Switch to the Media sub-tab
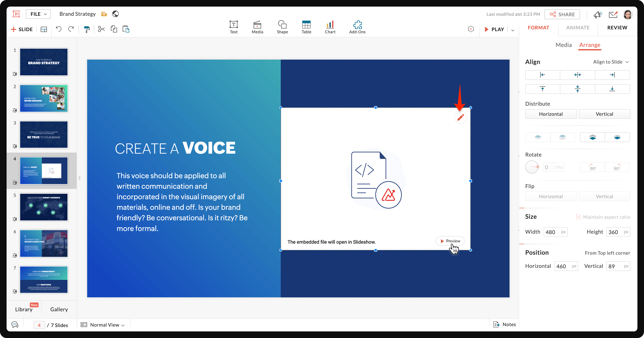This screenshot has width=644, height=338. tap(563, 45)
